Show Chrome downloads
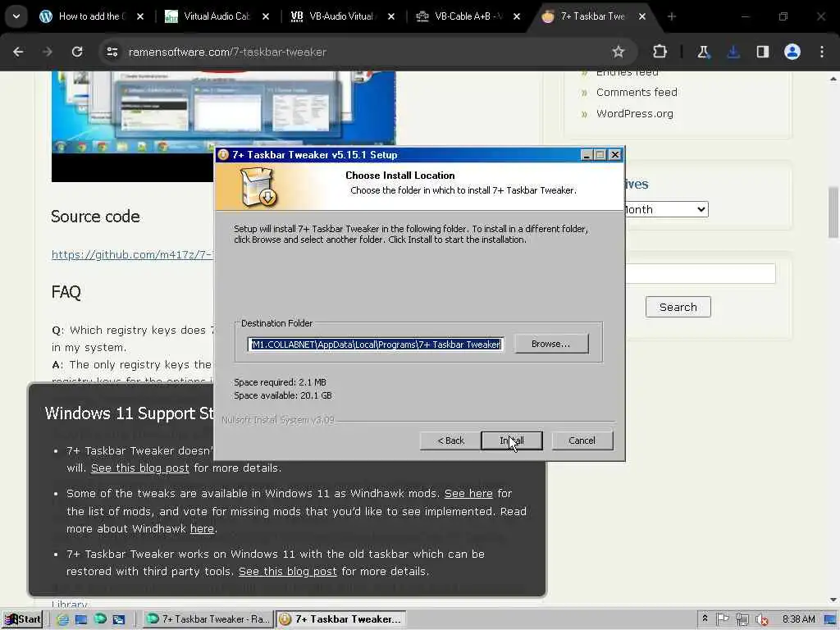Screen dimensions: 840x630 point(733,52)
